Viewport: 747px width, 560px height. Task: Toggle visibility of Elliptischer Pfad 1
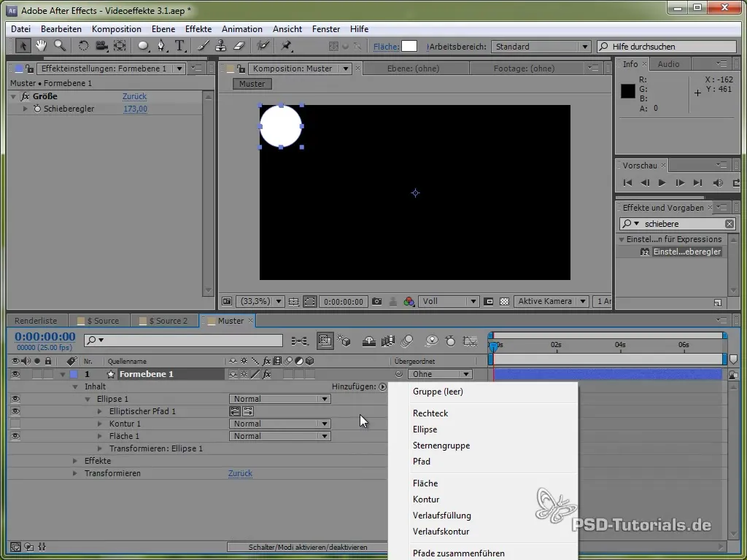[x=15, y=411]
